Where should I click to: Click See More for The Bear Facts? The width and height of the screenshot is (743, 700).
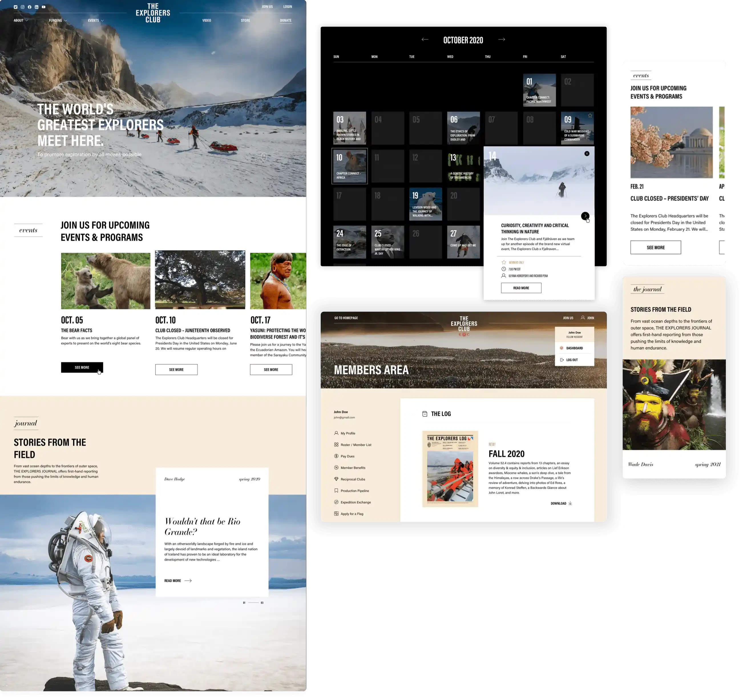point(82,368)
